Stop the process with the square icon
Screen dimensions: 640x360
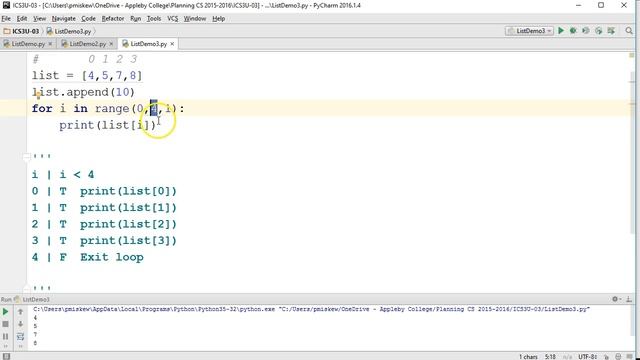point(6,324)
